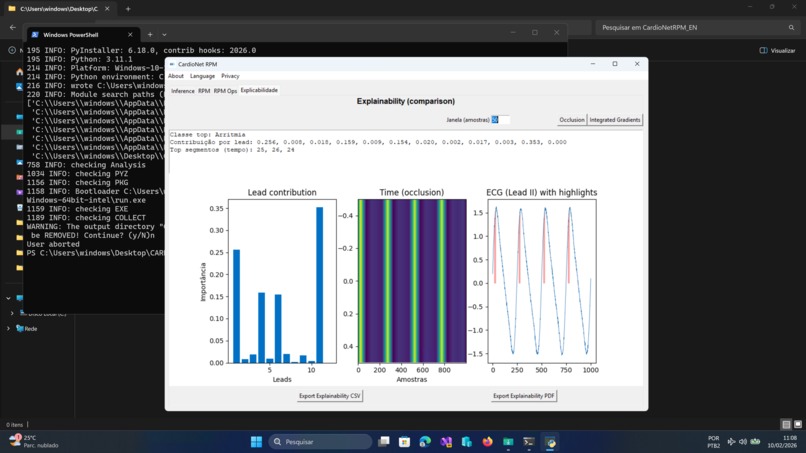The image size is (806, 453).
Task: Expand the Disco Local (C:) node
Action: (12, 313)
